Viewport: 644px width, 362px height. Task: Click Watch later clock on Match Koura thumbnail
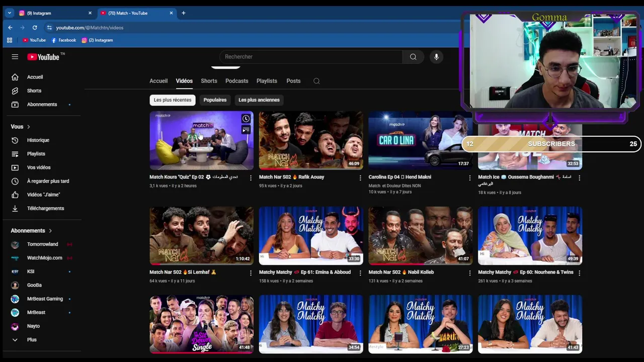pyautogui.click(x=246, y=119)
